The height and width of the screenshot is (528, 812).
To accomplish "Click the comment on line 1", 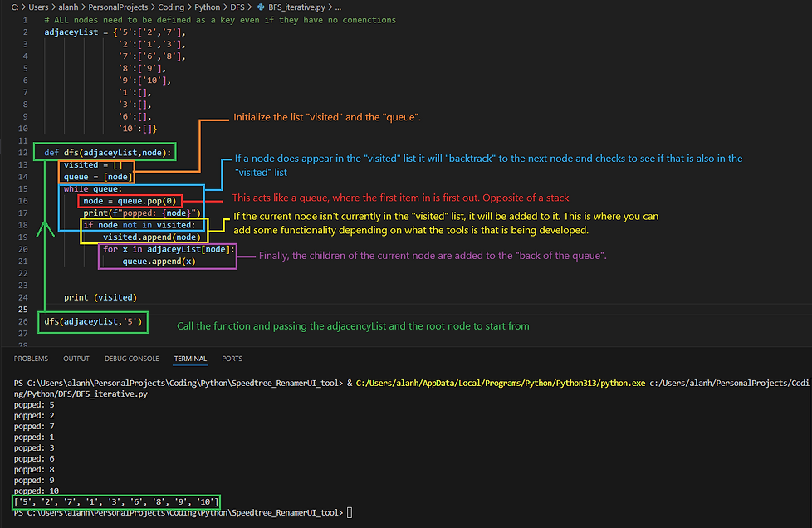I will (220, 20).
